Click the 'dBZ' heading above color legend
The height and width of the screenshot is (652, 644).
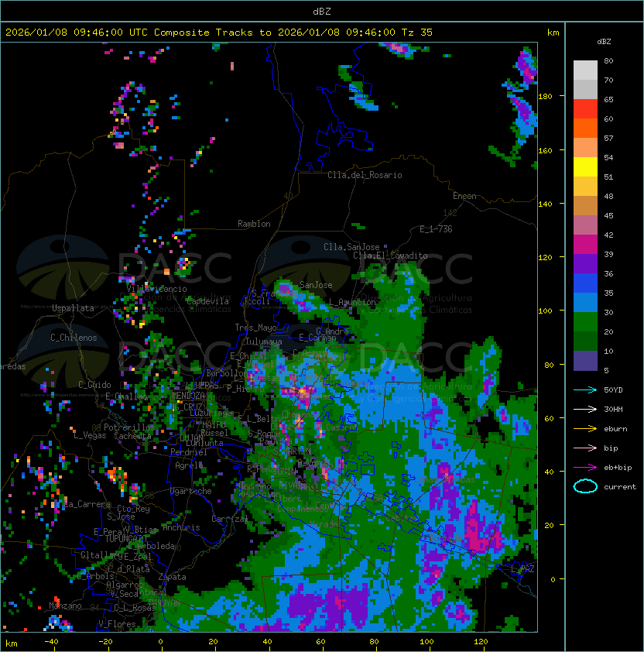click(x=604, y=42)
